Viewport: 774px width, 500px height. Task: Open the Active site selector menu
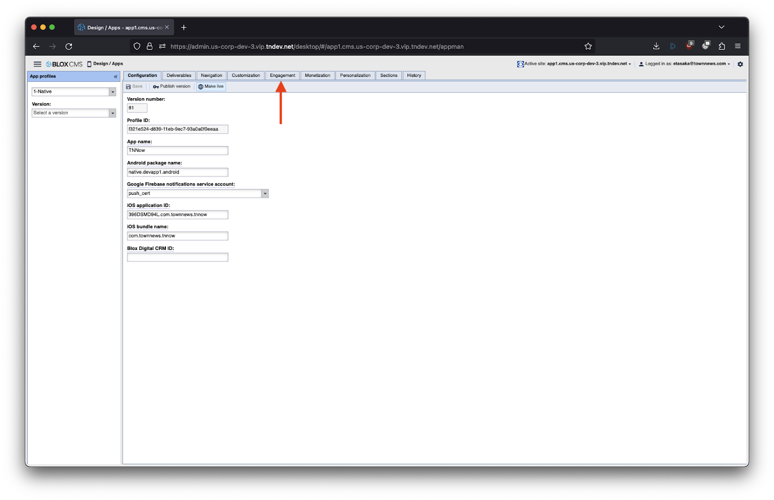574,64
